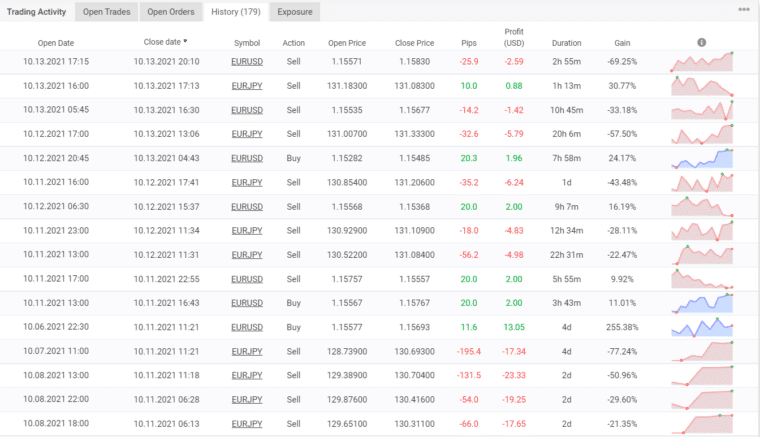Screen dimensions: 760x437
Task: View sparkline chart for -22.47% gain trade
Action: click(702, 255)
